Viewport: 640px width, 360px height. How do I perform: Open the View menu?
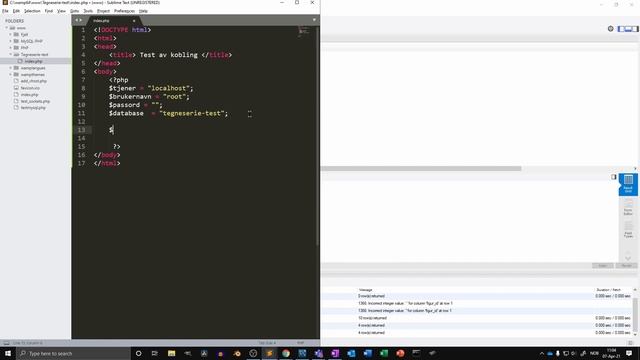(61, 11)
